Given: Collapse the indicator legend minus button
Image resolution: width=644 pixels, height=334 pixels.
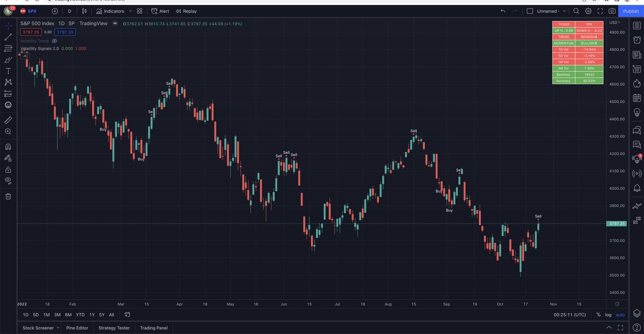Looking at the screenshot, I should (115, 23).
